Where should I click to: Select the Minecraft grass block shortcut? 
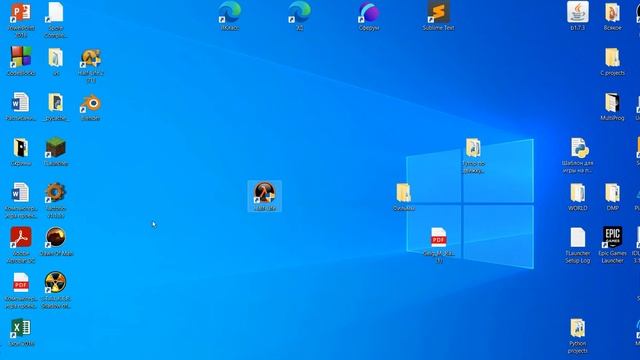[56, 151]
